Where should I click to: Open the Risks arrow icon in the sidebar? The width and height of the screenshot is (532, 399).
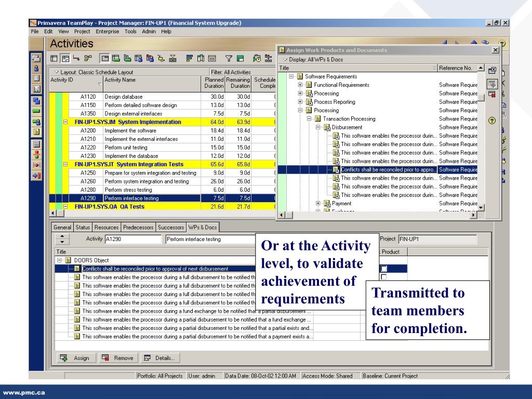point(36,176)
